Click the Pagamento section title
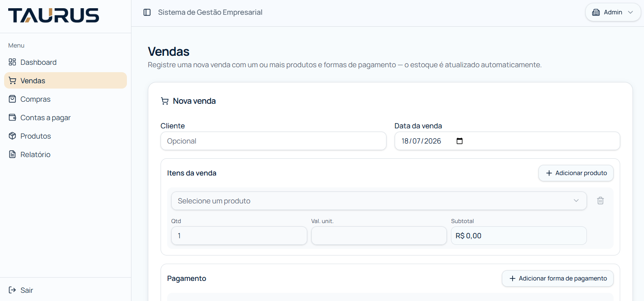Screen dimensions: 644x301 tap(186, 278)
